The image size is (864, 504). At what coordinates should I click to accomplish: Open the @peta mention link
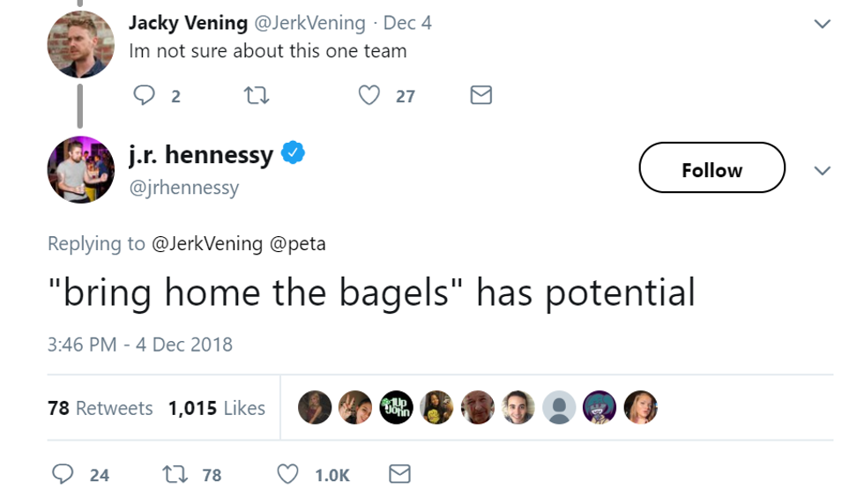click(x=298, y=243)
